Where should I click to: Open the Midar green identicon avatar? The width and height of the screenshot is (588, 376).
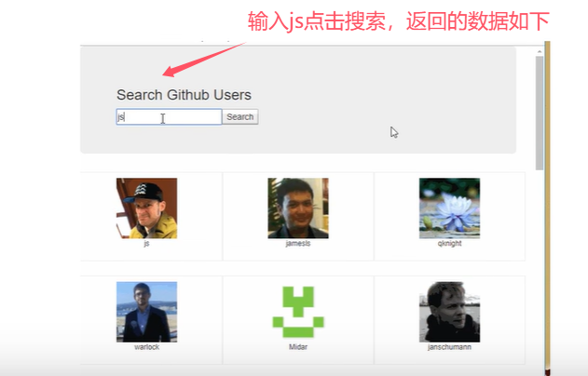pos(298,312)
